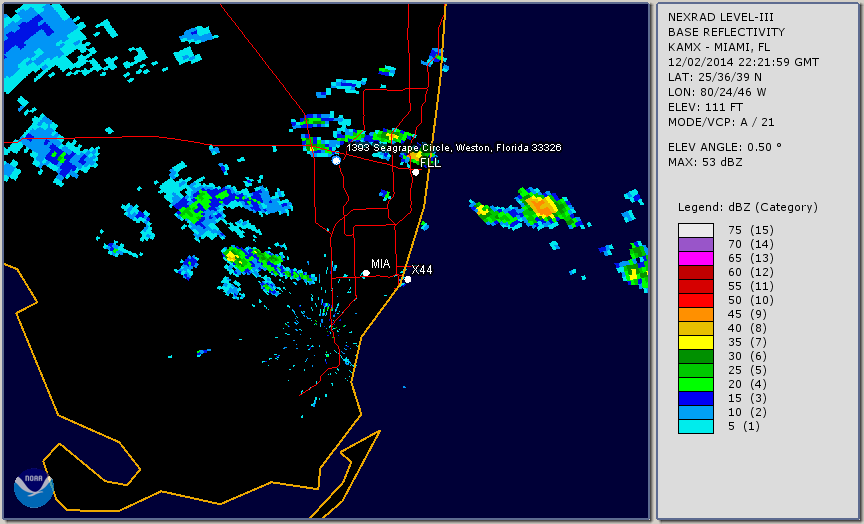This screenshot has width=864, height=524.
Task: Click the 'MODE/VCP: A / 21' text
Action: coord(721,122)
